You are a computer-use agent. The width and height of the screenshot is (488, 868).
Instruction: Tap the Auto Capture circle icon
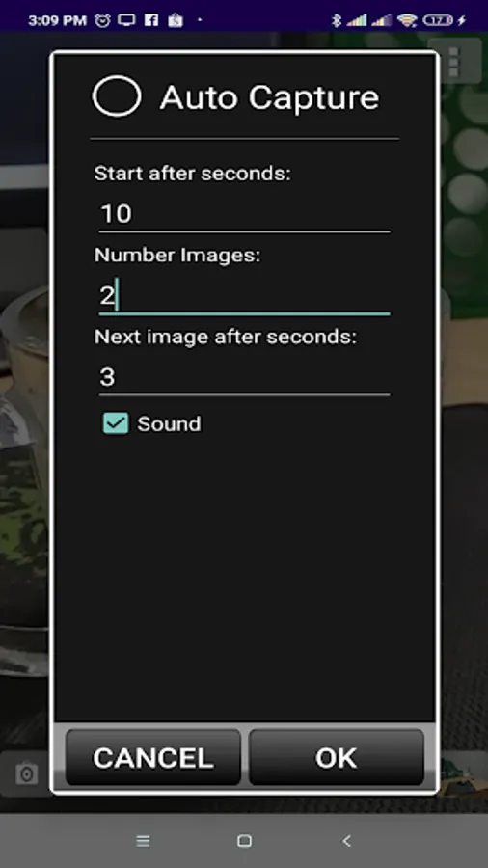(117, 96)
